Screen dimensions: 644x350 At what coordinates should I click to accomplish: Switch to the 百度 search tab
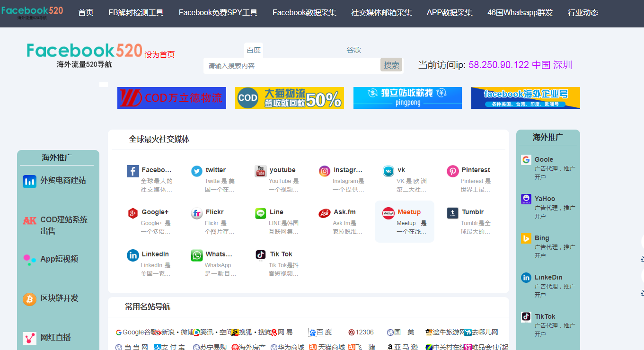coord(254,50)
